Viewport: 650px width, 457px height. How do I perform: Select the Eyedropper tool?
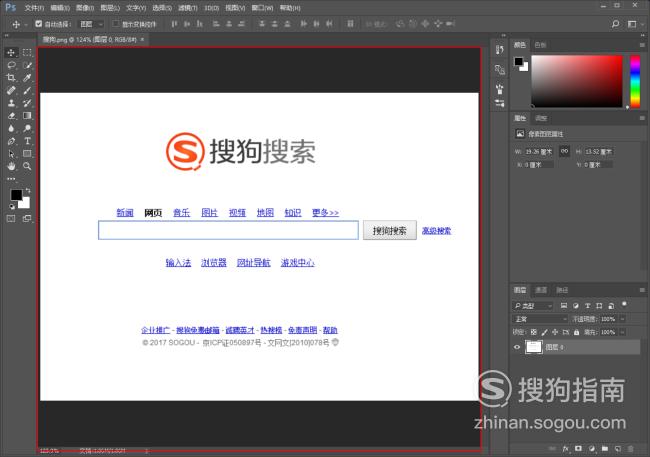[x=27, y=78]
